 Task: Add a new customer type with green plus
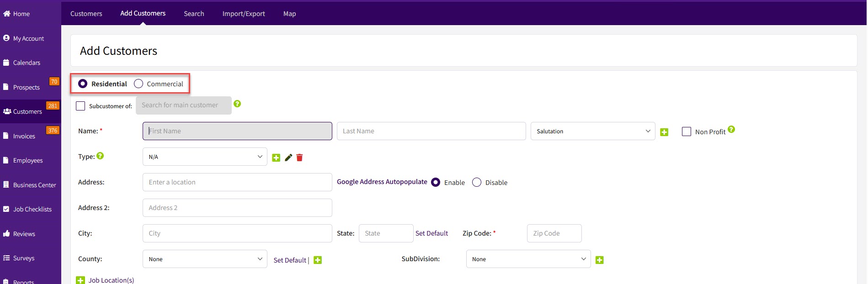pos(276,158)
